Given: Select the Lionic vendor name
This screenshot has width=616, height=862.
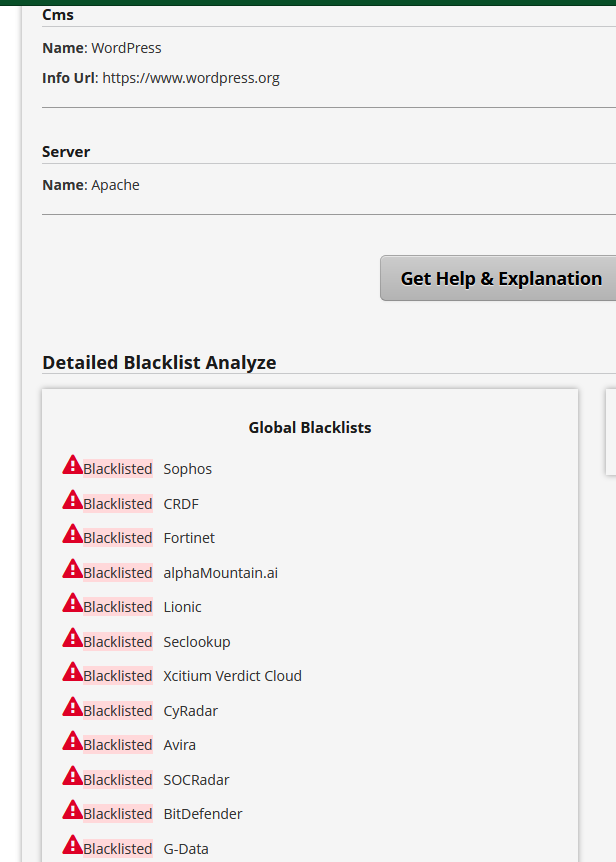Looking at the screenshot, I should [182, 607].
